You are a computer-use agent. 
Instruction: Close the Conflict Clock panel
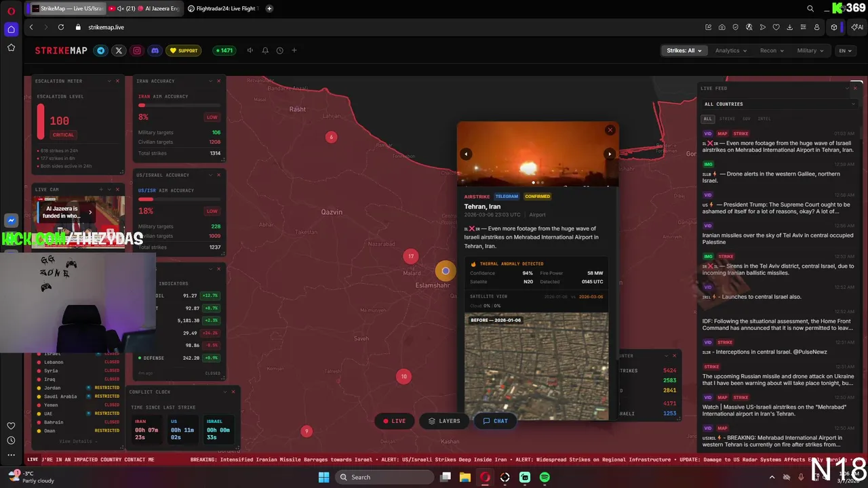[x=233, y=392]
